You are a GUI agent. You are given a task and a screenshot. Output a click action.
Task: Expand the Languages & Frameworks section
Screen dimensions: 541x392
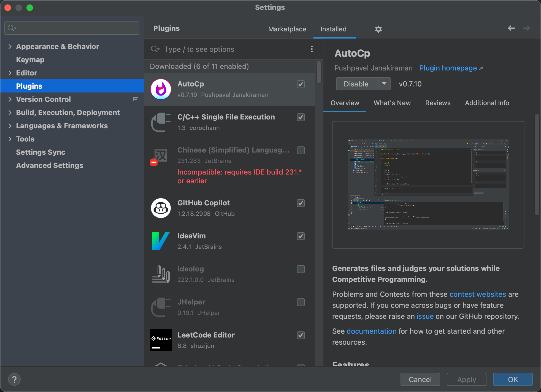(x=10, y=126)
